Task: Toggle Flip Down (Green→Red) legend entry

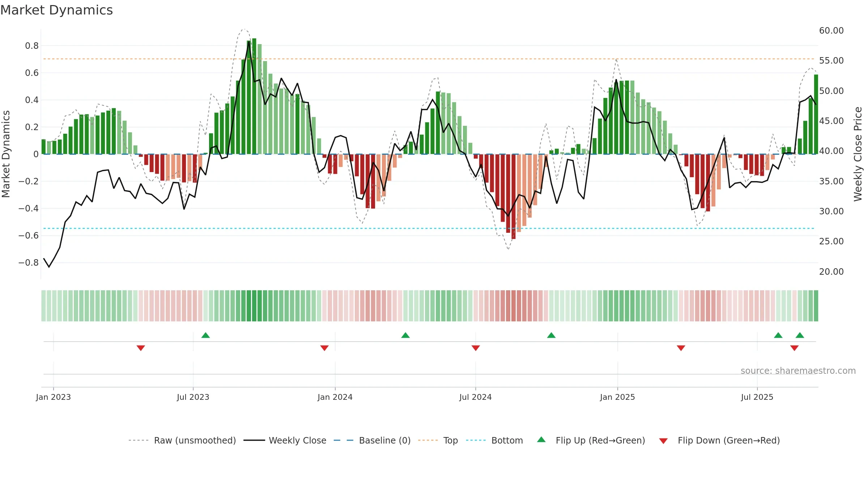Action: (719, 440)
